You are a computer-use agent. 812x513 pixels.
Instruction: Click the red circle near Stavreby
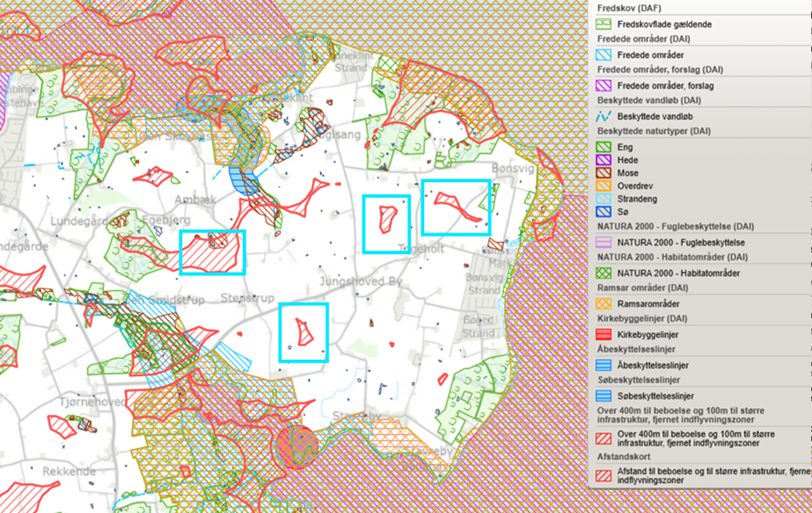point(295,443)
